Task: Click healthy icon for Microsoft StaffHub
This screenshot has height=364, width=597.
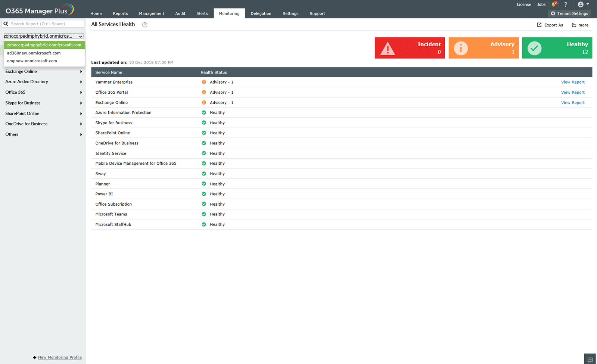Action: click(204, 224)
